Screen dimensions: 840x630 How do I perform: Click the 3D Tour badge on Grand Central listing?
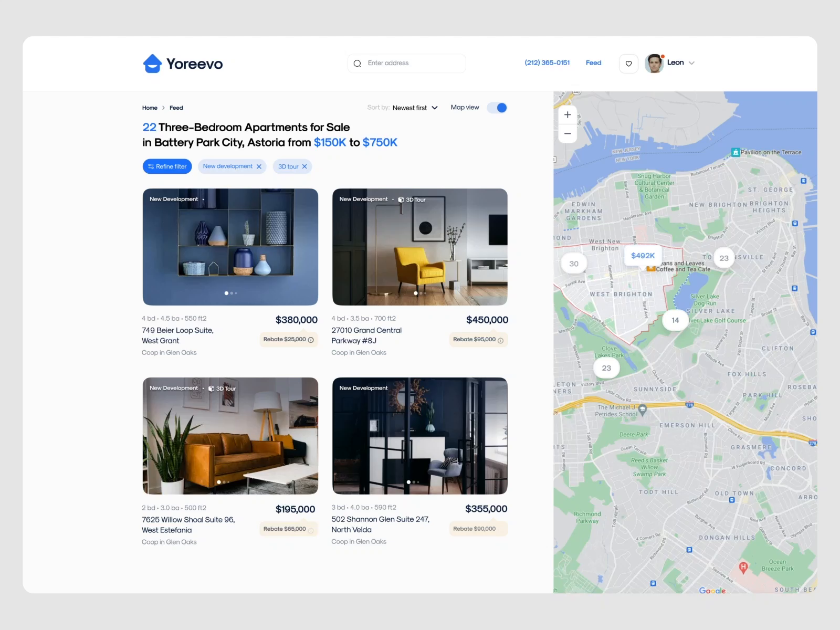[x=414, y=199]
